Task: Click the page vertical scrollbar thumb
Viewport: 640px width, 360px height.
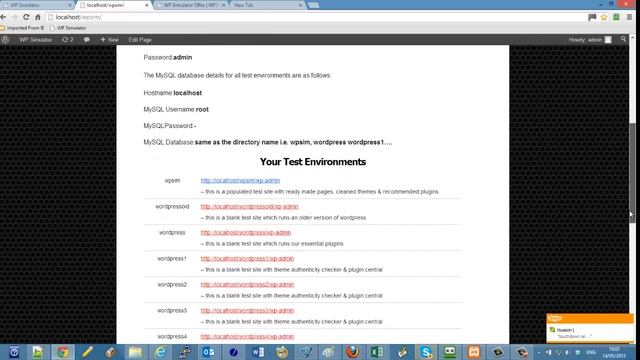Action: 632,172
